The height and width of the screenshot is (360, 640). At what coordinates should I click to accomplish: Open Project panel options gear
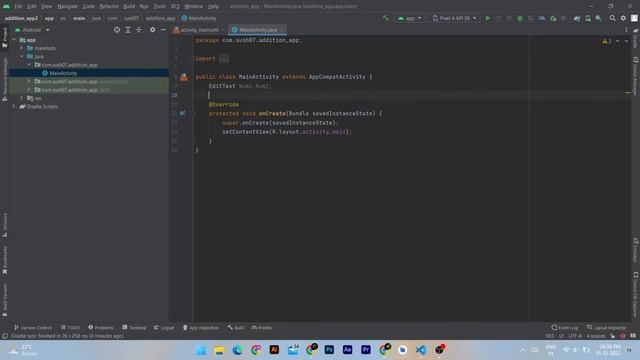click(x=152, y=30)
